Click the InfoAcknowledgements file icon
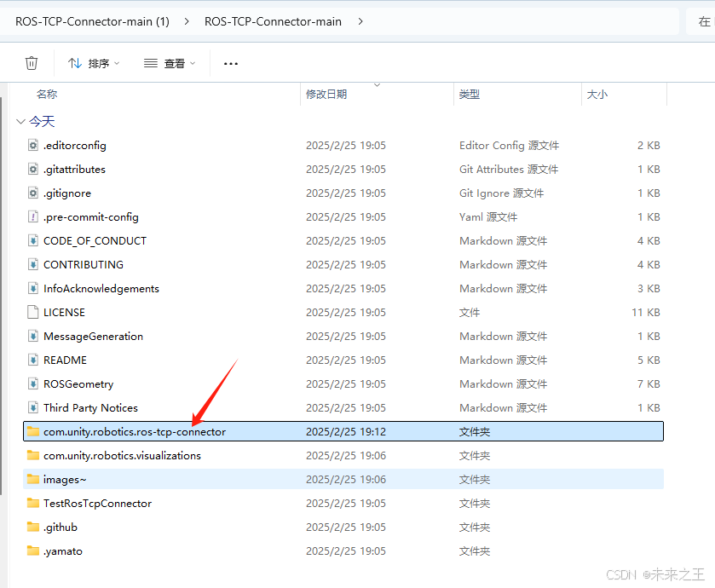 click(33, 289)
